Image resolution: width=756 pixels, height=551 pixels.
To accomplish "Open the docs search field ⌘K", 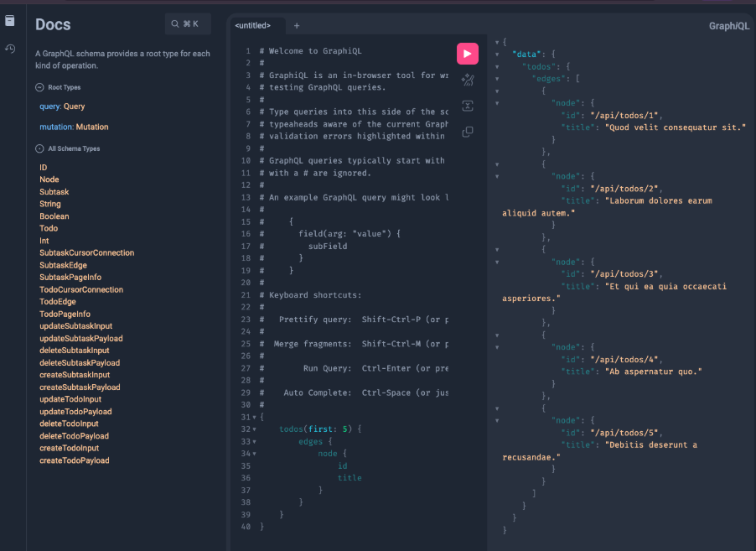I will (x=188, y=23).
